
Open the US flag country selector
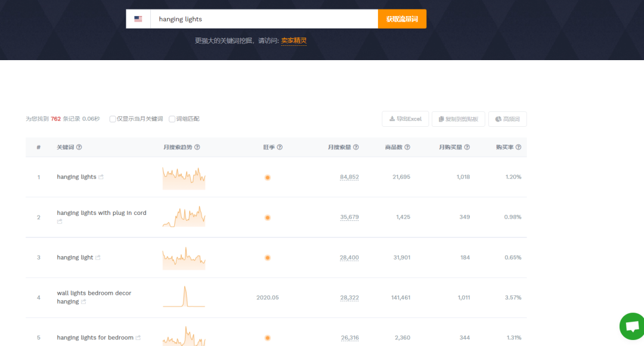(x=138, y=19)
